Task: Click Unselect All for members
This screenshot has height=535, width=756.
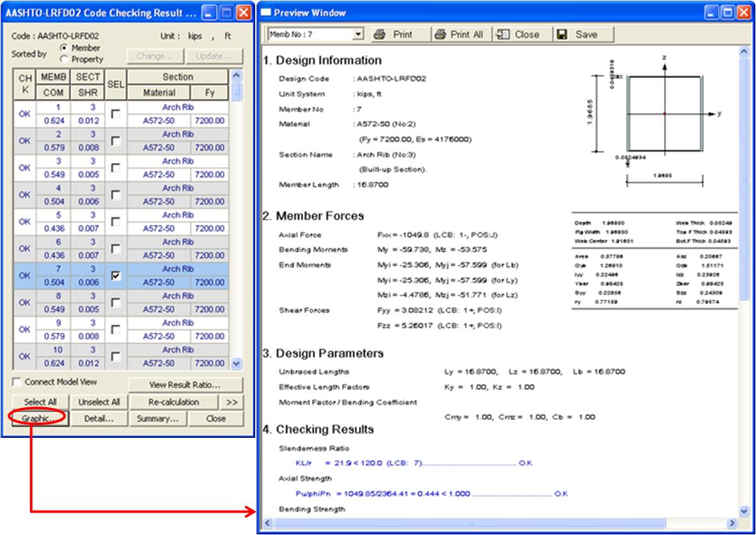Action: click(98, 402)
